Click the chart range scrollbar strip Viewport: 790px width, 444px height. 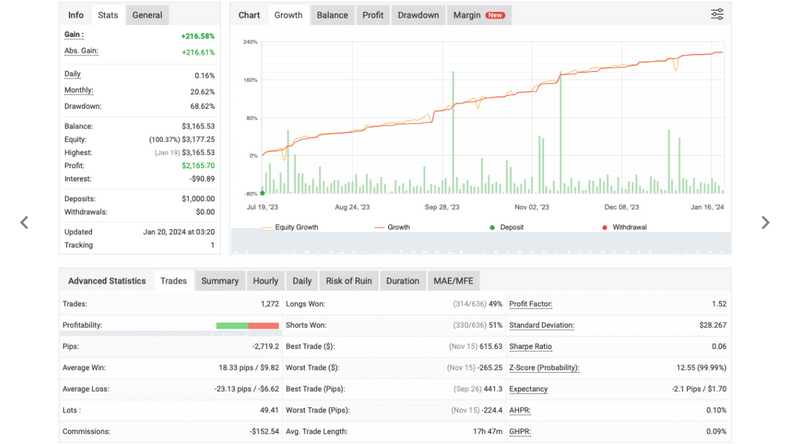click(481, 243)
